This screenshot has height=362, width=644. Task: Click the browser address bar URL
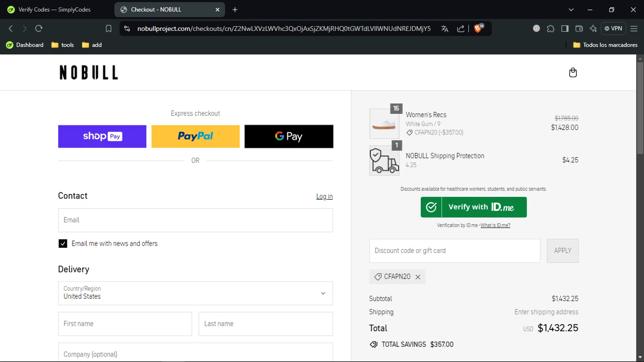tap(284, 29)
